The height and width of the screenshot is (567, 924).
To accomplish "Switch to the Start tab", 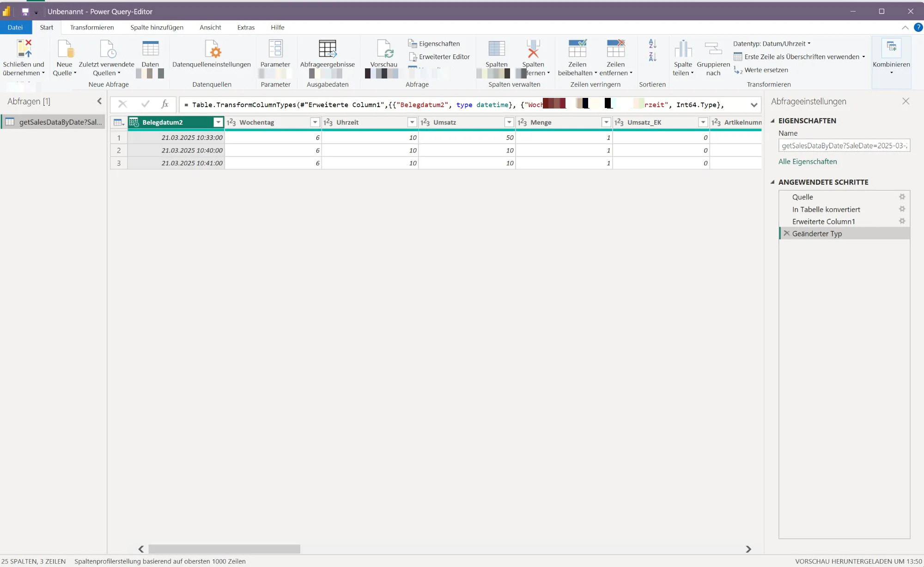I will coord(47,27).
